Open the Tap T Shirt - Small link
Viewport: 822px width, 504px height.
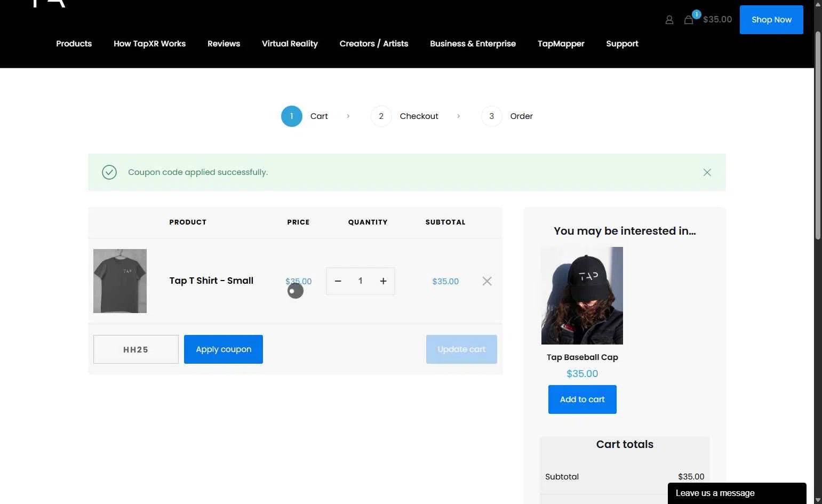(211, 281)
